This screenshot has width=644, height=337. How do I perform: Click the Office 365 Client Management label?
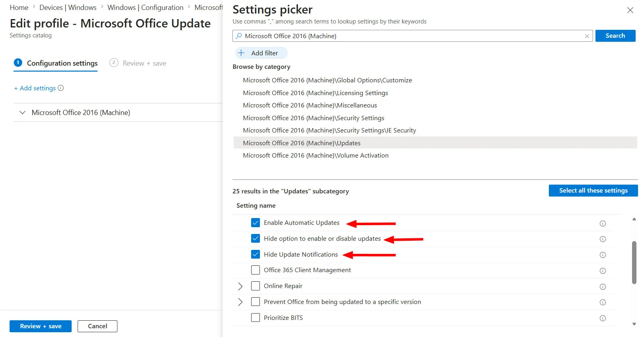click(x=307, y=270)
